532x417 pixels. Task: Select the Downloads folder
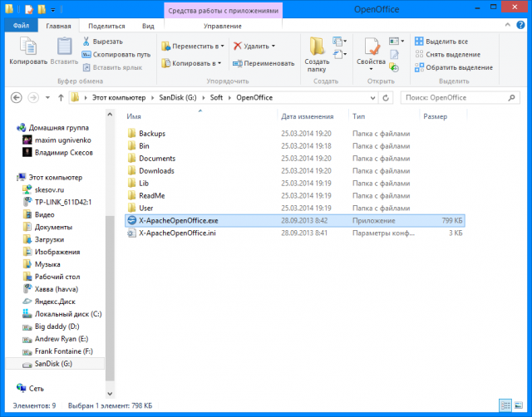[x=295, y=171]
